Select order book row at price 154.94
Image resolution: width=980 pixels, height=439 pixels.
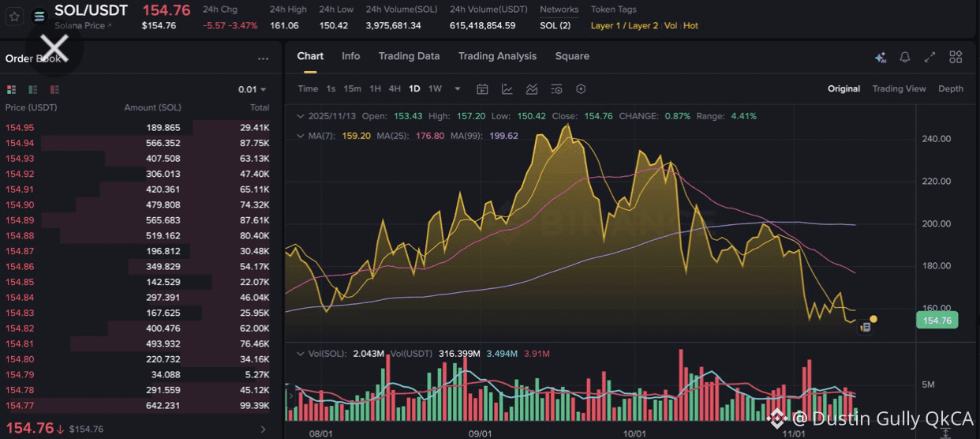(137, 143)
